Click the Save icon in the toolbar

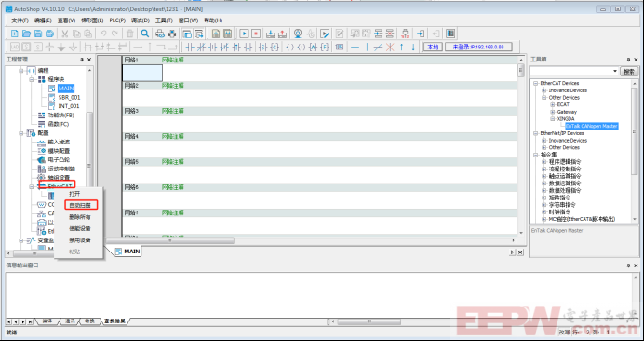coord(38,34)
